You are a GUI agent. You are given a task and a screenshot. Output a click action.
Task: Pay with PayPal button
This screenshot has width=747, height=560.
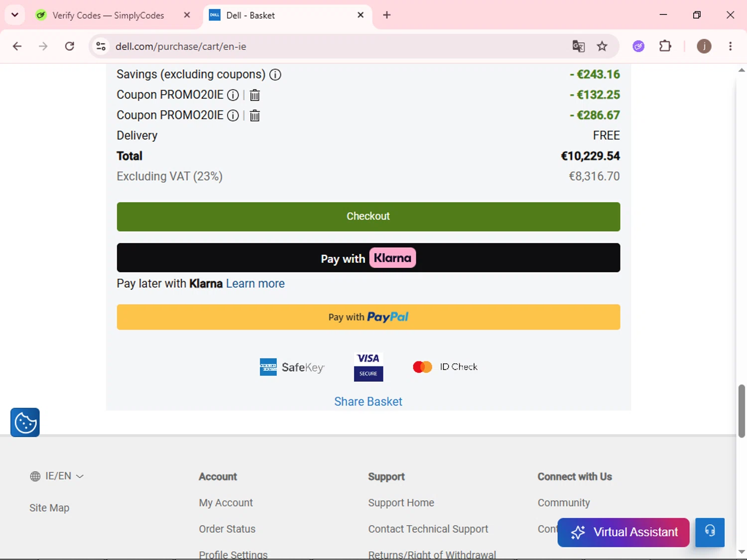click(x=369, y=317)
